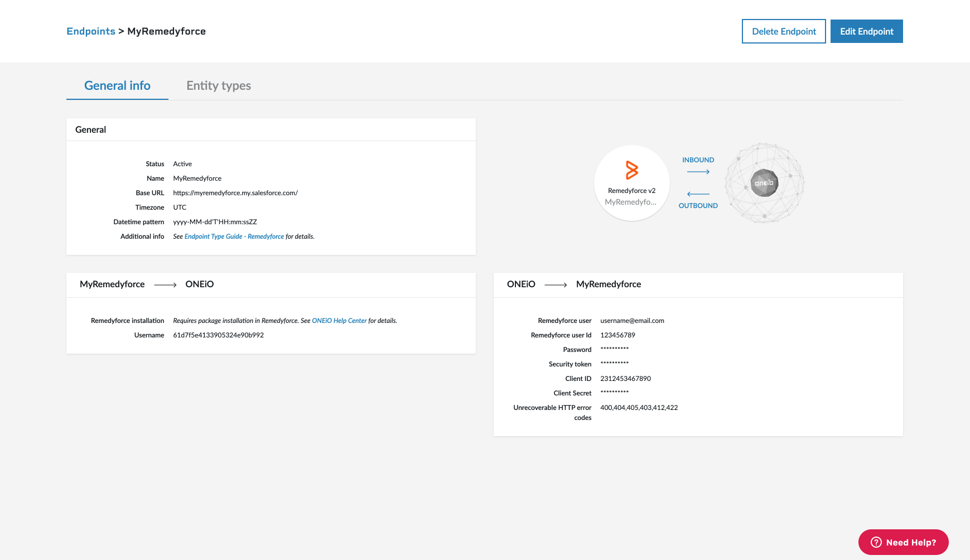Click the INBOUND label
The image size is (970, 560).
point(698,160)
